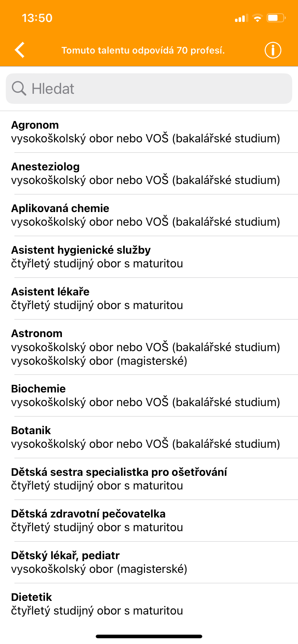Focus the Hledat search field

coord(149,89)
